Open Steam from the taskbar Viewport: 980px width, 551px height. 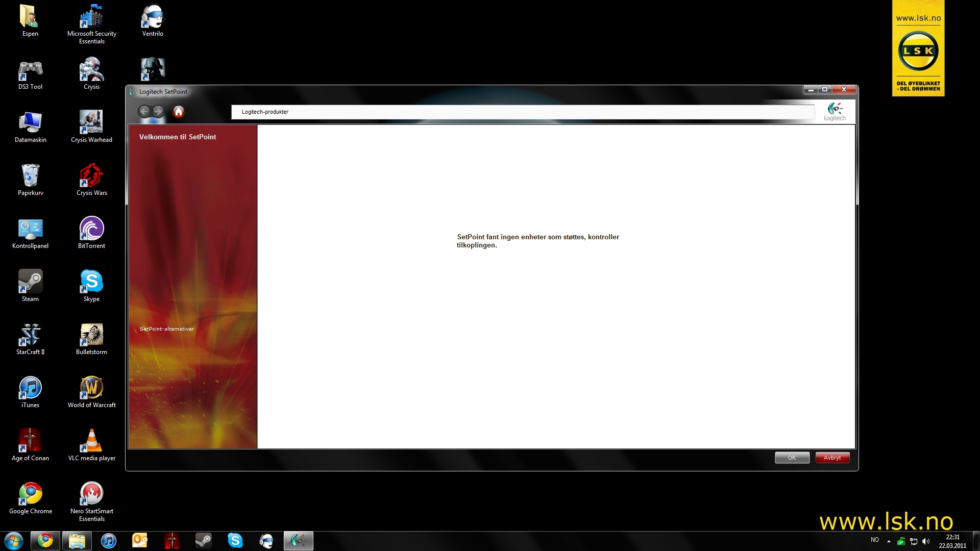tap(203, 541)
